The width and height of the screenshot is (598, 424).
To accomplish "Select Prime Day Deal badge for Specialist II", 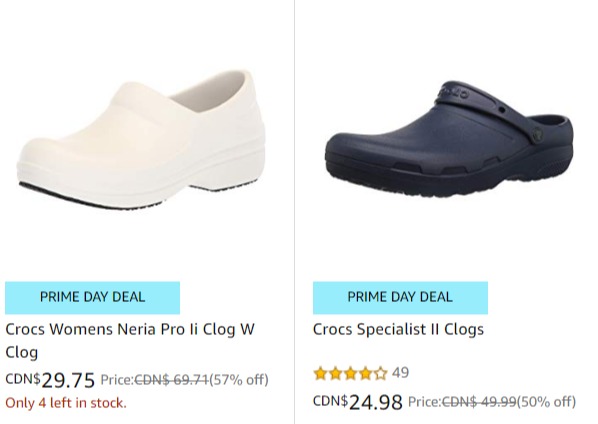I will [400, 297].
